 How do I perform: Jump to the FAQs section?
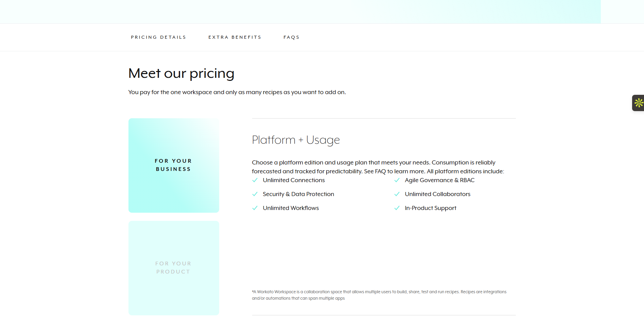[291, 37]
